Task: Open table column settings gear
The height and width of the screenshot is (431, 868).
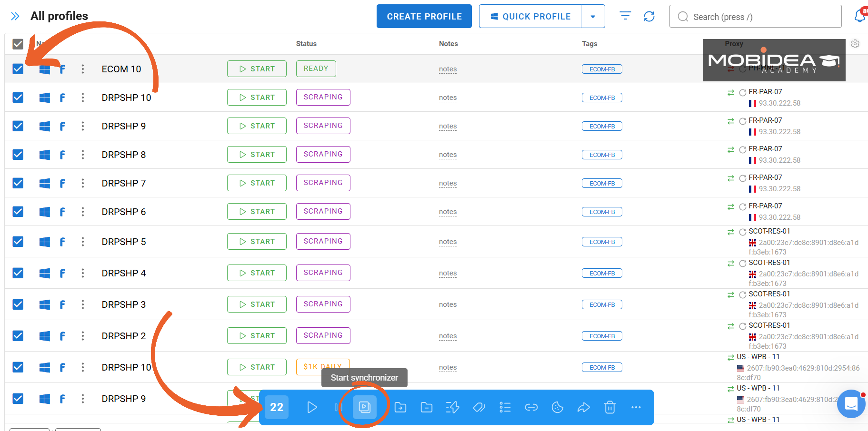Action: (855, 44)
